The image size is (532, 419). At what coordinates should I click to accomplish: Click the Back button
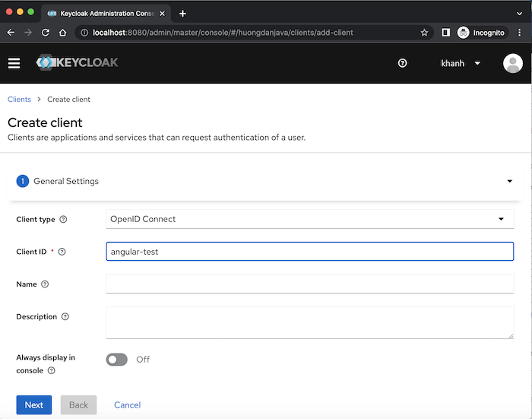(78, 405)
